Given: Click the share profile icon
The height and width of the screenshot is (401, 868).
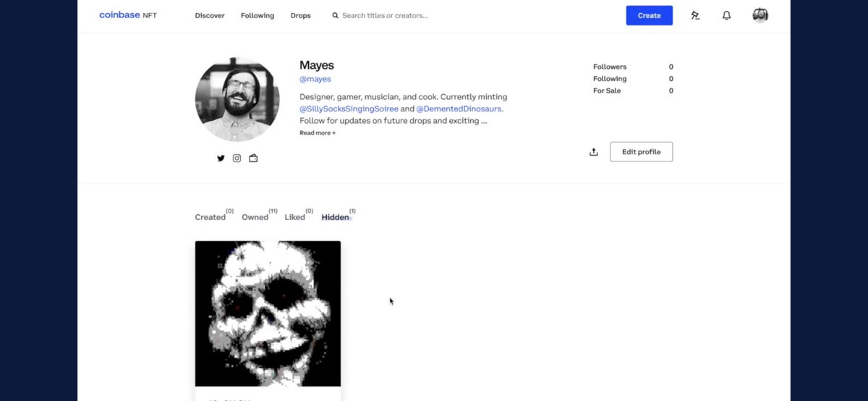Looking at the screenshot, I should click(594, 151).
